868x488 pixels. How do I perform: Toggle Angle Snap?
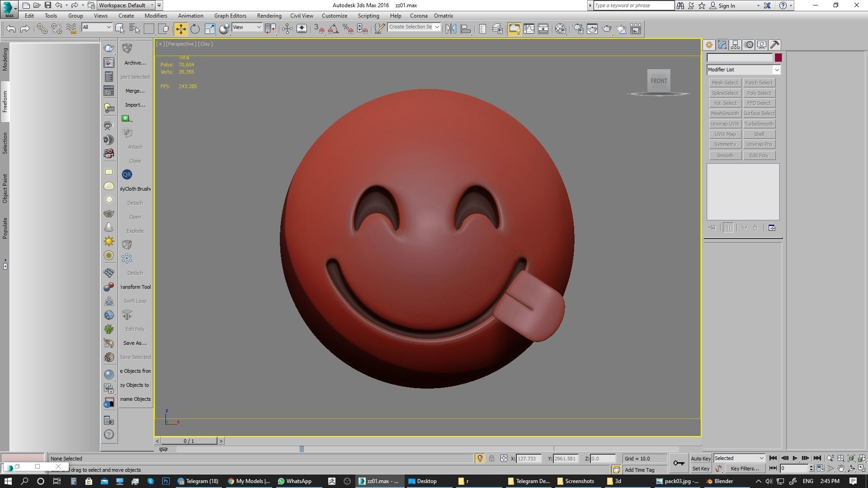click(x=334, y=29)
